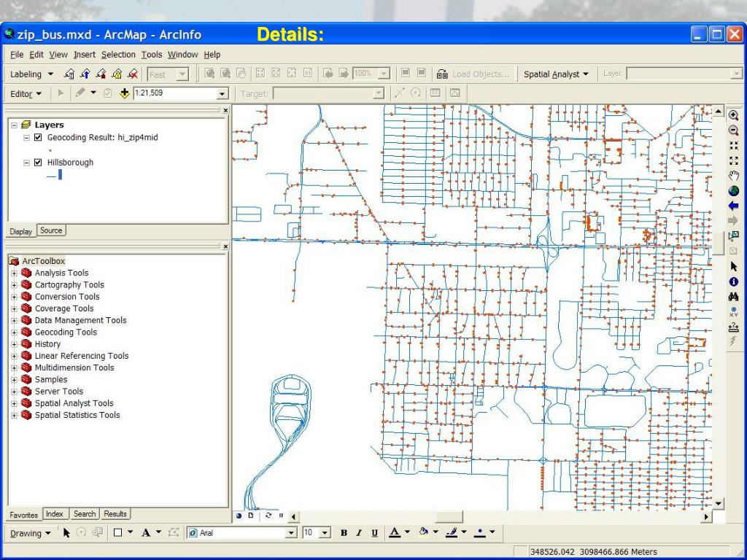The height and width of the screenshot is (560, 747).
Task: Expand the Geocoding Tools toolbox
Action: [14, 332]
